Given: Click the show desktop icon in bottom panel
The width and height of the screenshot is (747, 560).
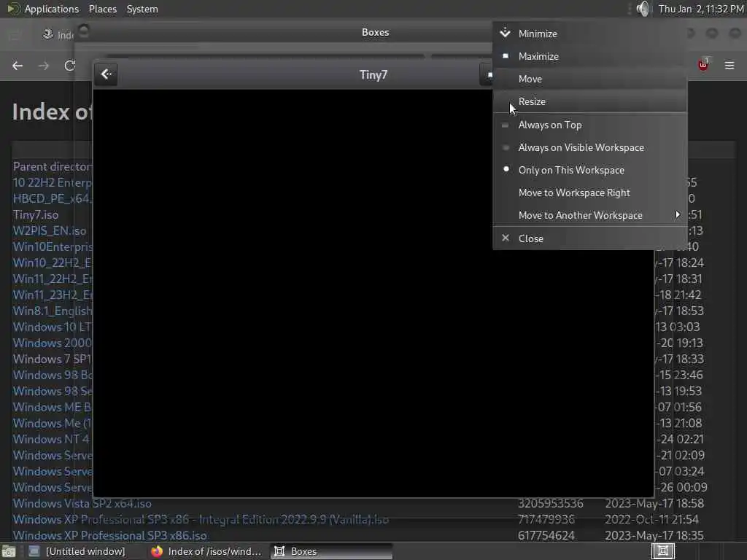Looking at the screenshot, I should pyautogui.click(x=9, y=551).
